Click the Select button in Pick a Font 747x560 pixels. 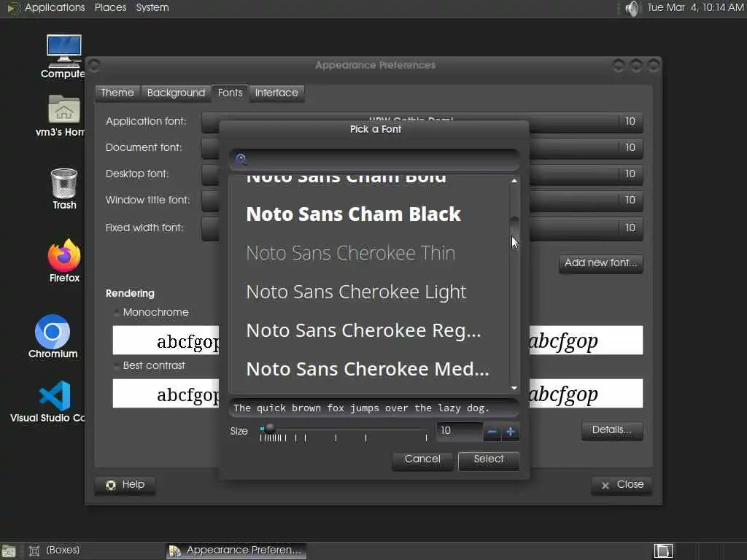[x=489, y=459]
